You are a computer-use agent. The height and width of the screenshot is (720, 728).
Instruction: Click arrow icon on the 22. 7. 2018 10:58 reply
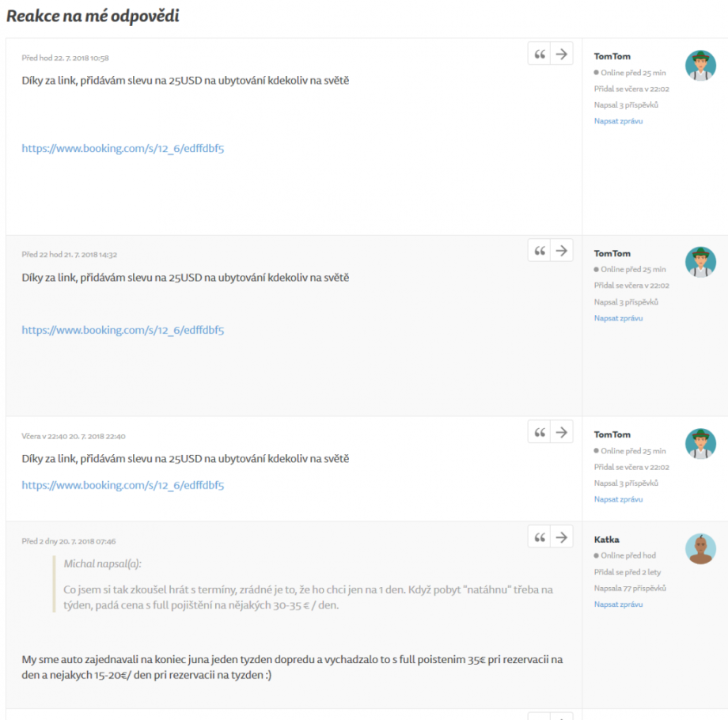[x=562, y=54]
